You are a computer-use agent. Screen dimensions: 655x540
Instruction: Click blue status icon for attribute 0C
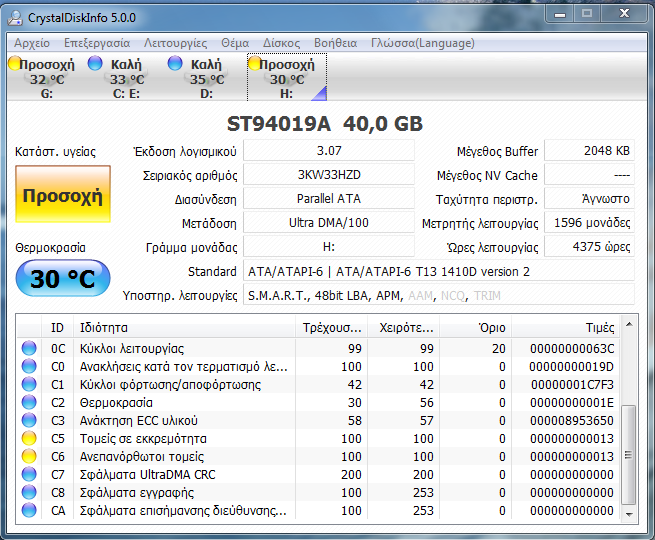(x=29, y=348)
